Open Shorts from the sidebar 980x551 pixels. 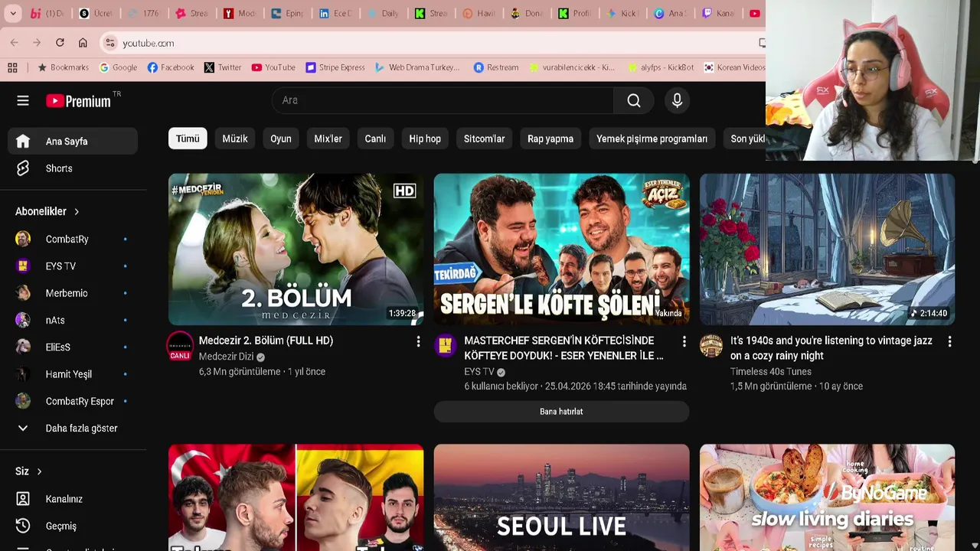pyautogui.click(x=73, y=168)
